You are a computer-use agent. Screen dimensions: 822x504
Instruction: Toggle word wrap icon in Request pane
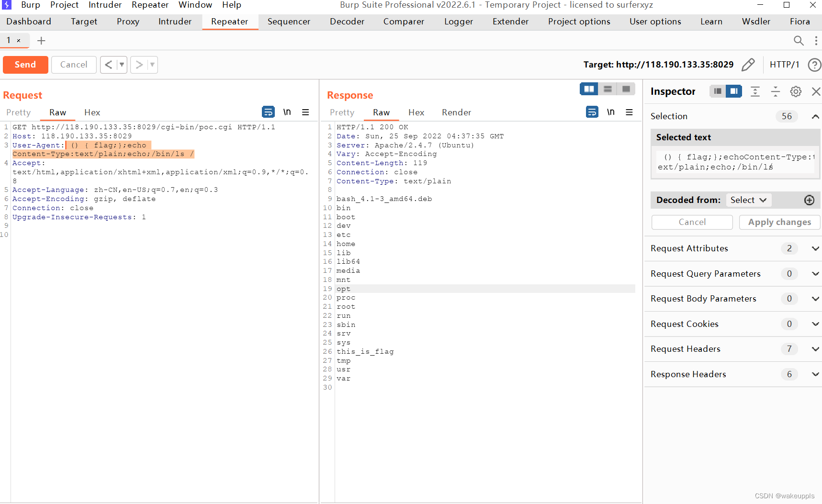click(x=268, y=112)
